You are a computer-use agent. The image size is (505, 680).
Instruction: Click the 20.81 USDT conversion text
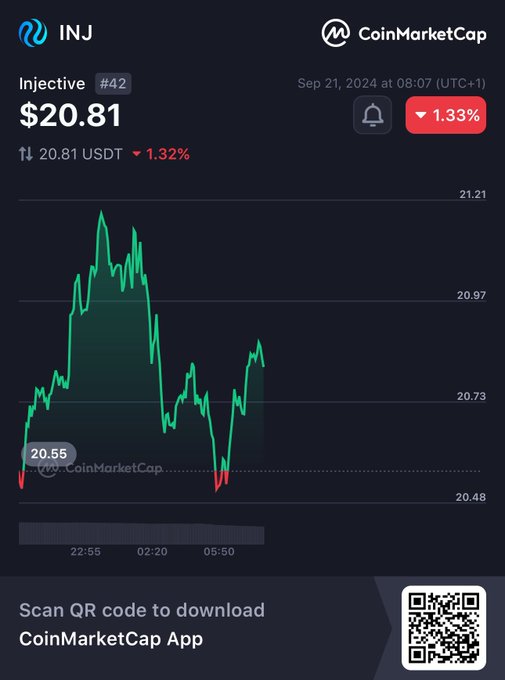tap(81, 154)
